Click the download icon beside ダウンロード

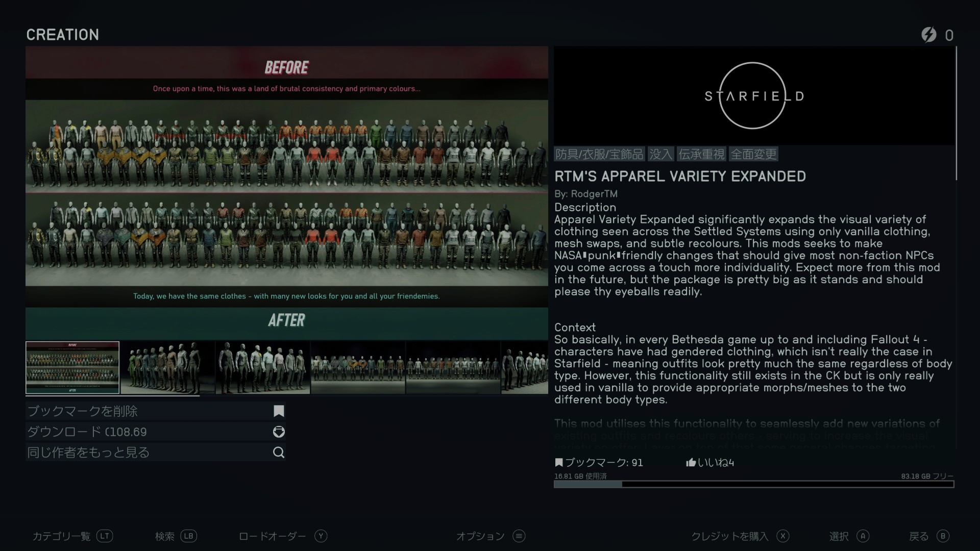pyautogui.click(x=279, y=432)
